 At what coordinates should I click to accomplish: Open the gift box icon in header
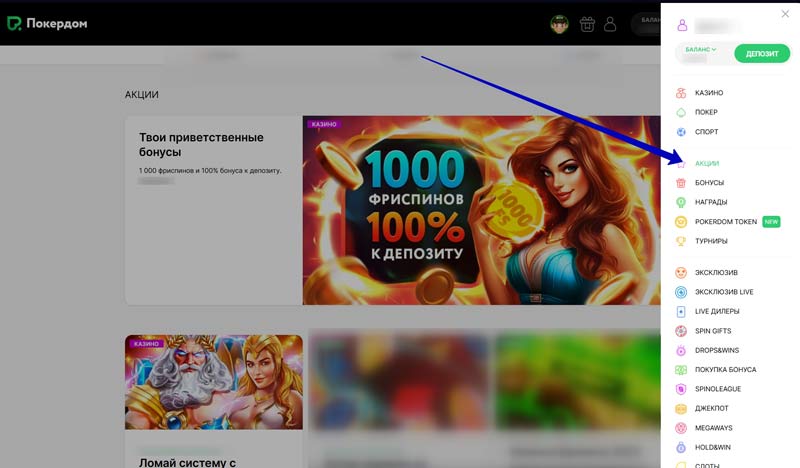(587, 23)
